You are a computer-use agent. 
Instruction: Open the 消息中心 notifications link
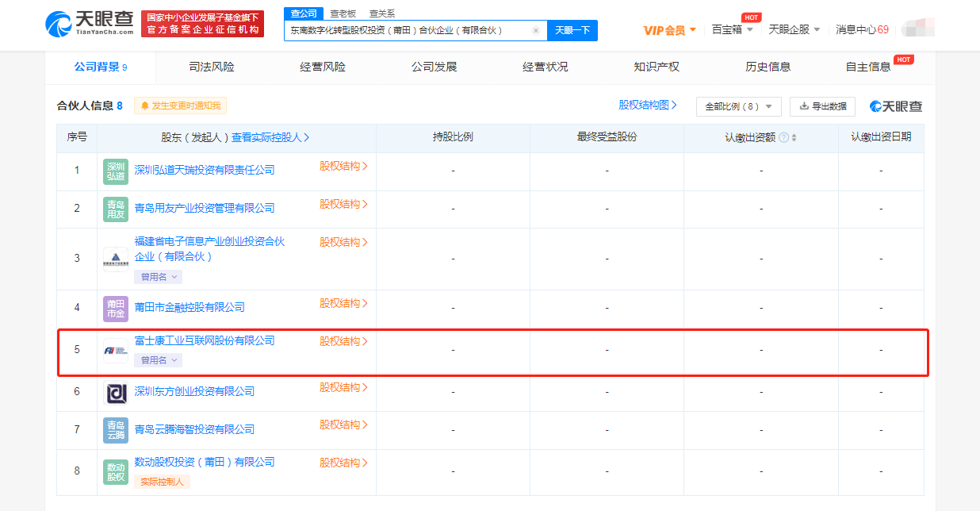(x=862, y=29)
